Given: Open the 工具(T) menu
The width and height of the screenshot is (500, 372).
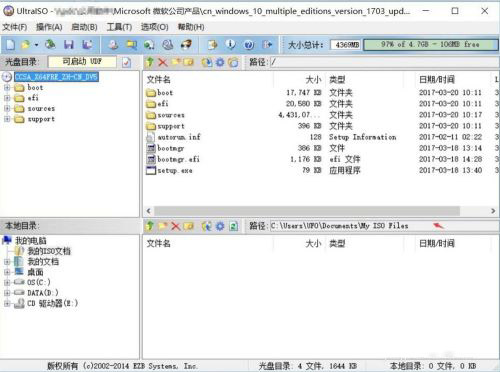Looking at the screenshot, I should click(x=119, y=27).
